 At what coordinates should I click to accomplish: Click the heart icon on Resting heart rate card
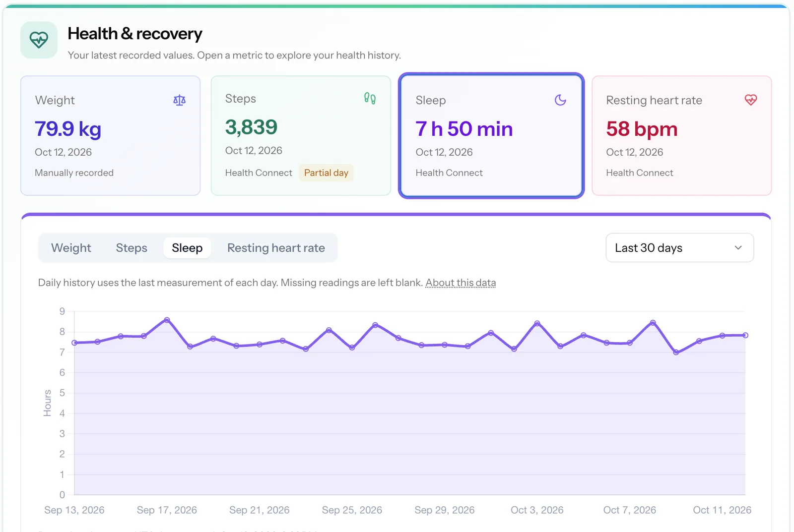point(751,100)
